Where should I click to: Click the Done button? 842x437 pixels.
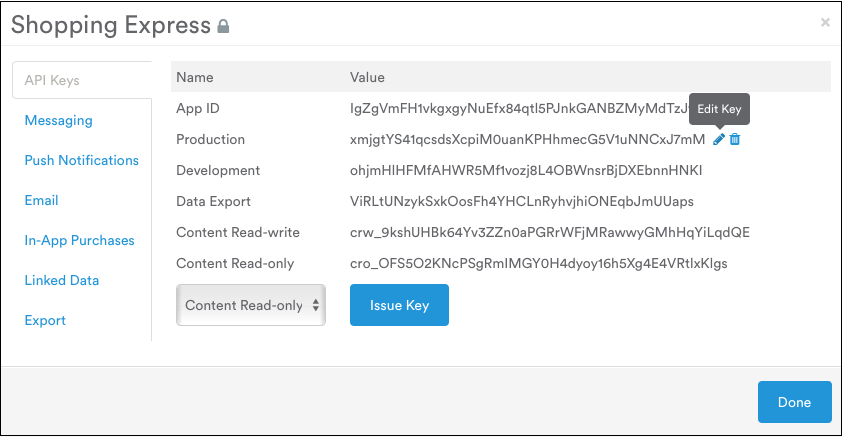[794, 402]
